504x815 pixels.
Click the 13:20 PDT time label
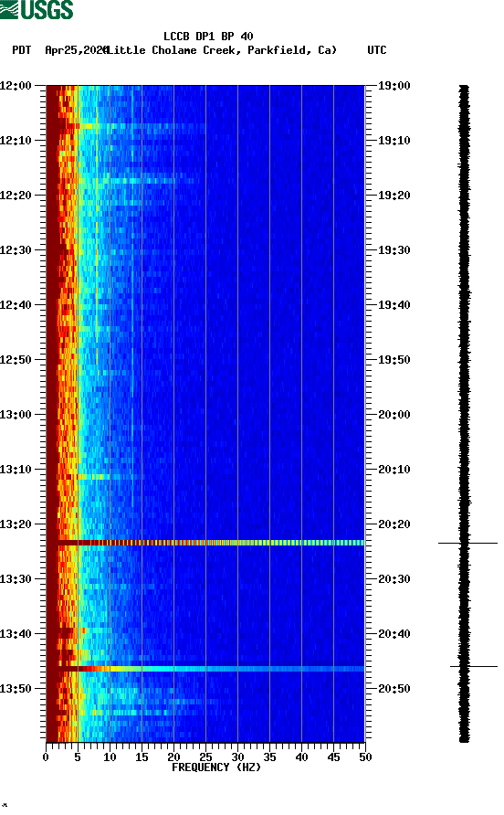point(16,524)
